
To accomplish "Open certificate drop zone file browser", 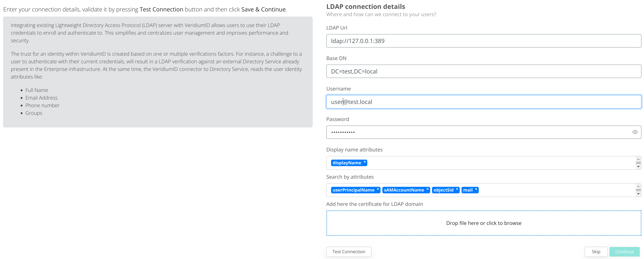I will point(483,223).
